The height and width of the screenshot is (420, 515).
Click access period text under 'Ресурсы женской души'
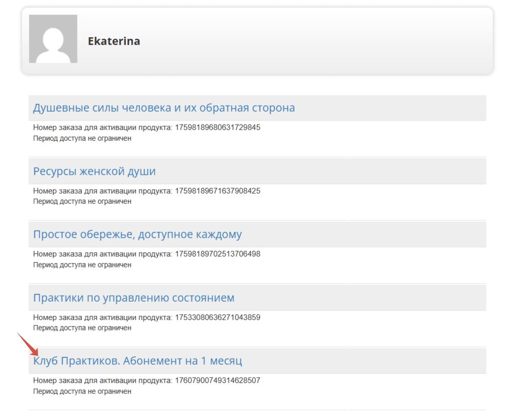(x=82, y=201)
